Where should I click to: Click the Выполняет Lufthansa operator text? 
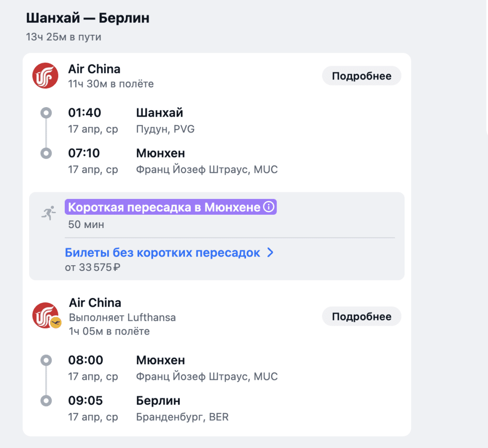click(122, 318)
